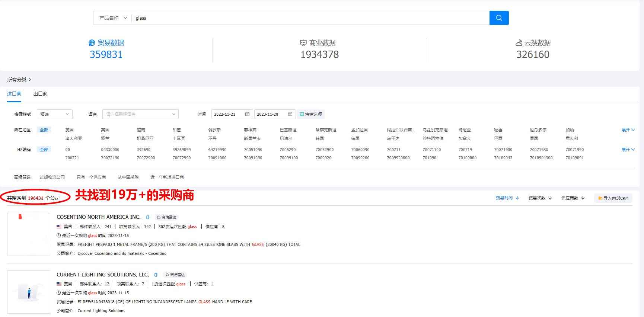
Task: Switch to the 出口商 tab
Action: coord(40,94)
